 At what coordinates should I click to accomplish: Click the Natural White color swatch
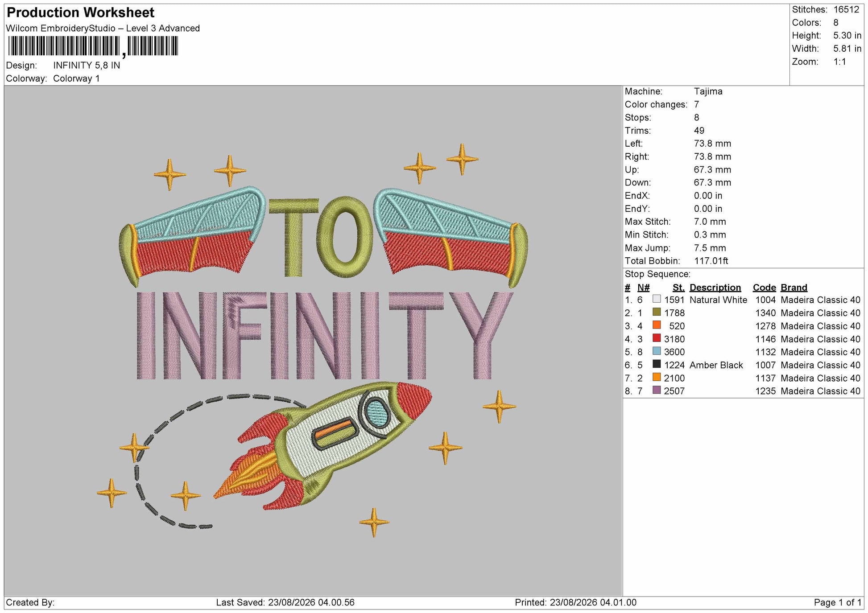click(x=656, y=299)
